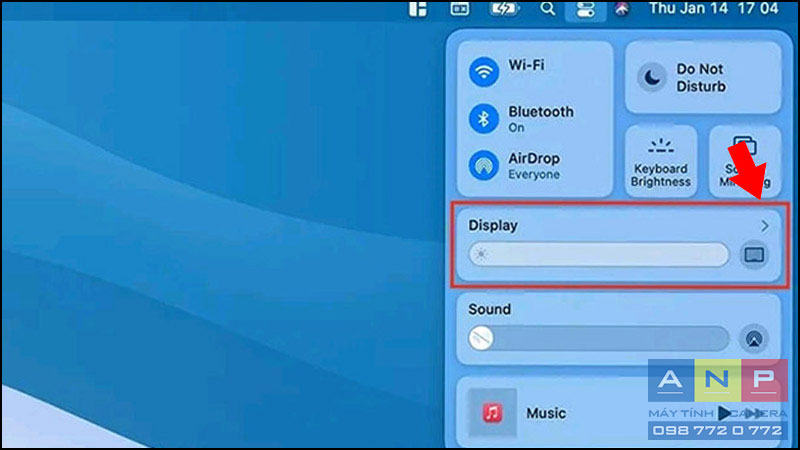
Task: Click the Sound volume slider
Action: (598, 338)
